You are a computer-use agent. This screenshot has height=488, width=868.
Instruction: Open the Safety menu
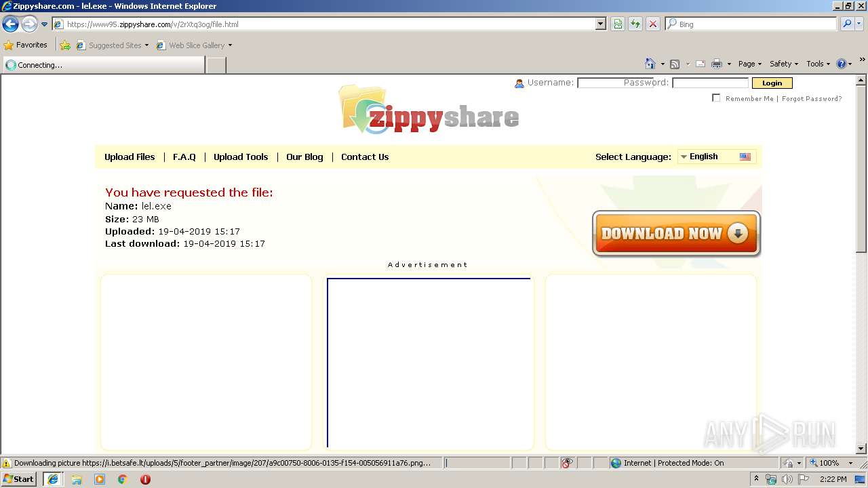coord(784,64)
